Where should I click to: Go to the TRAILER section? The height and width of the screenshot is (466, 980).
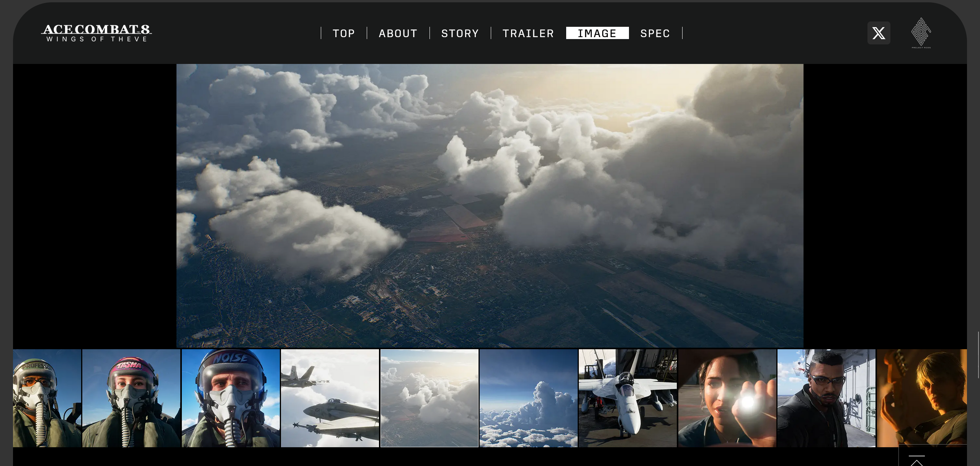[528, 33]
